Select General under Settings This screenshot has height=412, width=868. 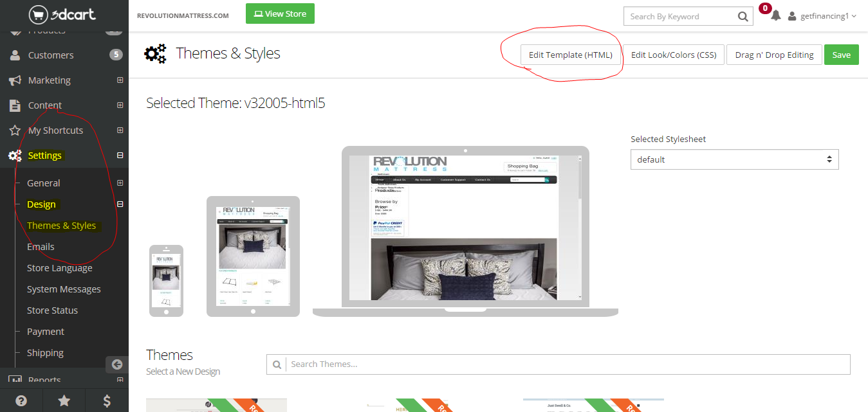pyautogui.click(x=44, y=183)
